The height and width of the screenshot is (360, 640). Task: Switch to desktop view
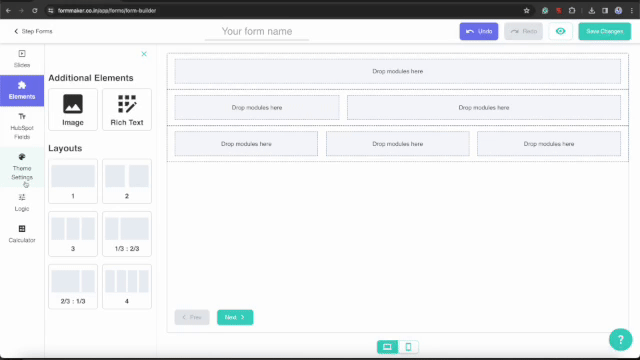pyautogui.click(x=387, y=347)
